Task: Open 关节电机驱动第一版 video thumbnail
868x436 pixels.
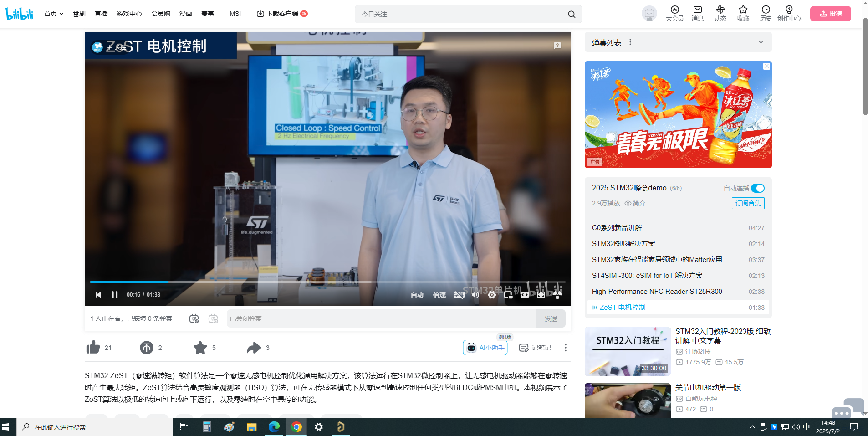Action: pyautogui.click(x=628, y=400)
